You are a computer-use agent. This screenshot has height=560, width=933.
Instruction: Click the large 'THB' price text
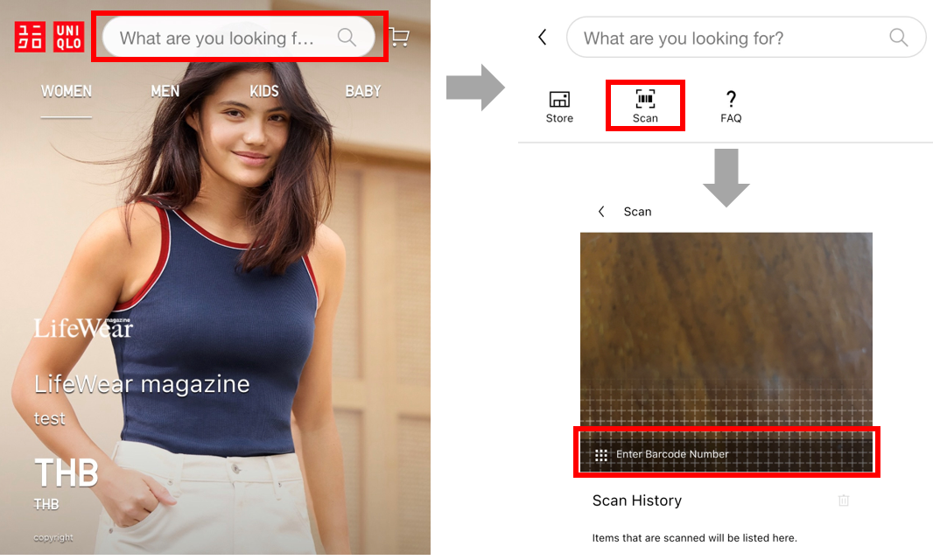[x=66, y=473]
